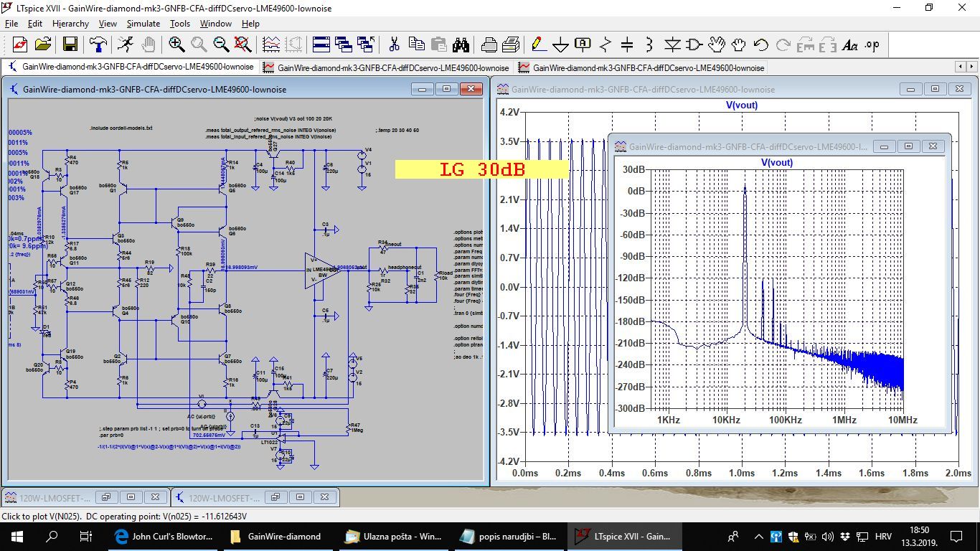The height and width of the screenshot is (551, 980).
Task: Select the Text tool Aa icon
Action: coord(850,44)
